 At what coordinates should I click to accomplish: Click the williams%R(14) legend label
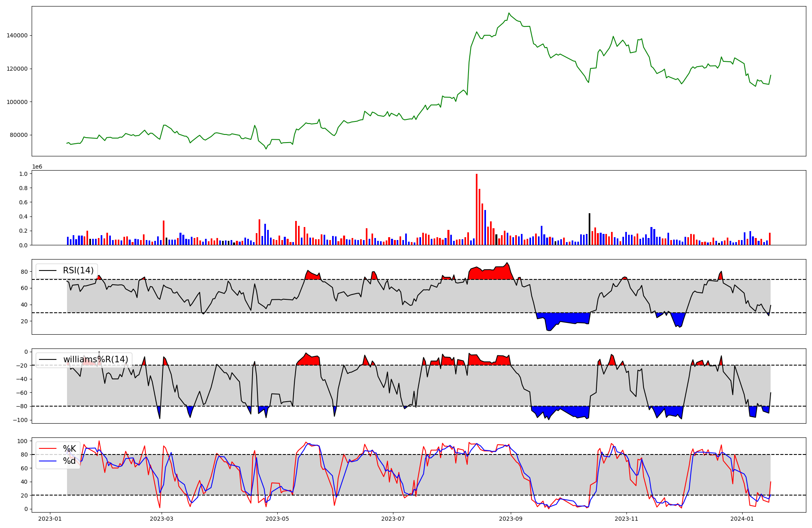(x=95, y=359)
